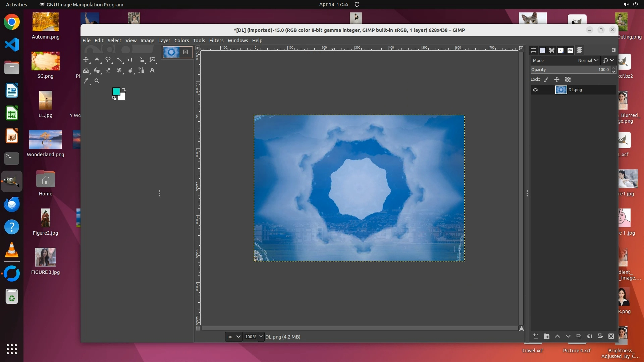The width and height of the screenshot is (644, 362).
Task: Toggle lock pixels paintbrush icon
Action: (x=546, y=79)
